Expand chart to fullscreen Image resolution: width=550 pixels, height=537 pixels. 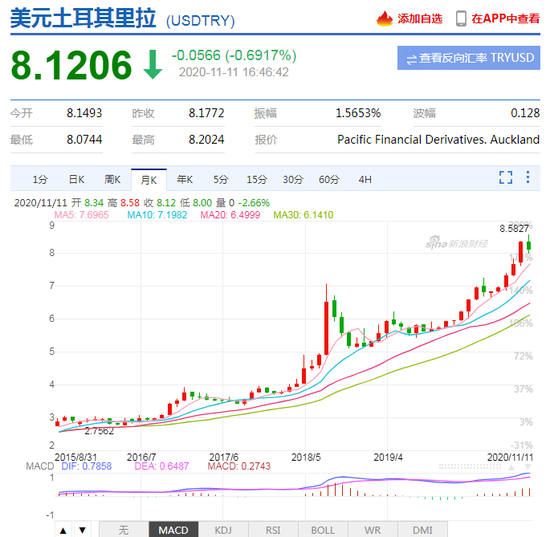pos(505,177)
